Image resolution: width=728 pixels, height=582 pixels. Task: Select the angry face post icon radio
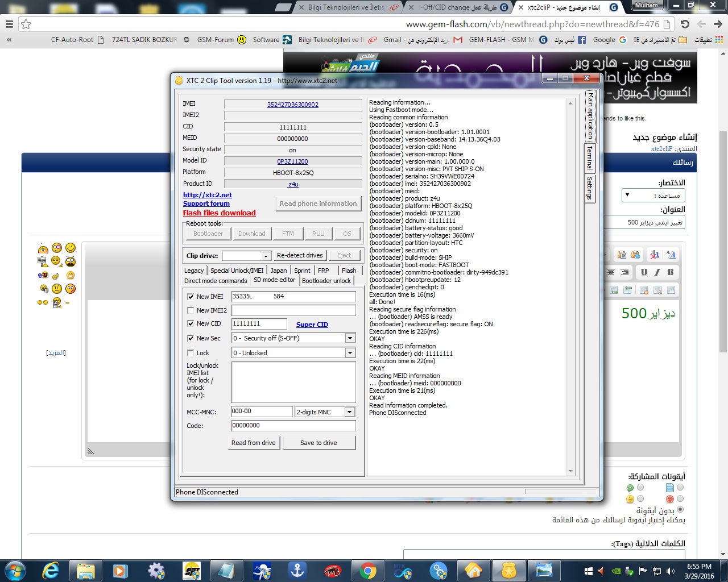(680, 499)
